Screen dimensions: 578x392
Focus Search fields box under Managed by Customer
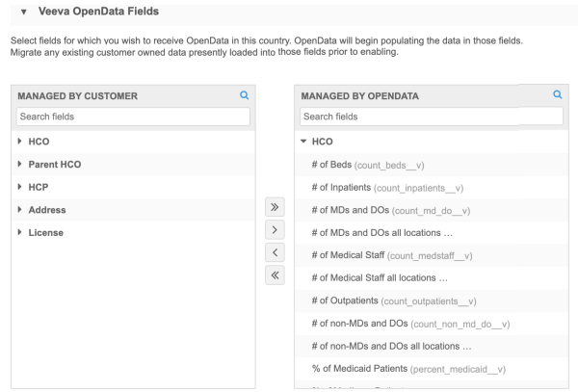click(x=133, y=117)
